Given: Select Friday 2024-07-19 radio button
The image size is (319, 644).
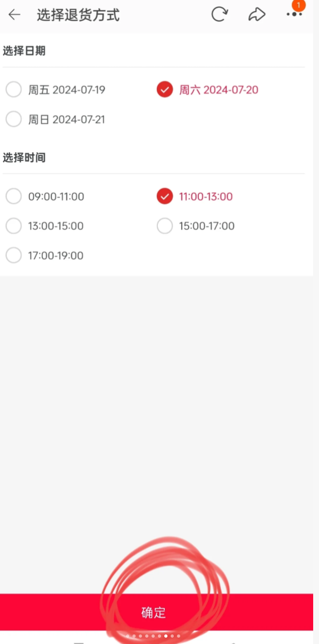Looking at the screenshot, I should click(x=14, y=90).
